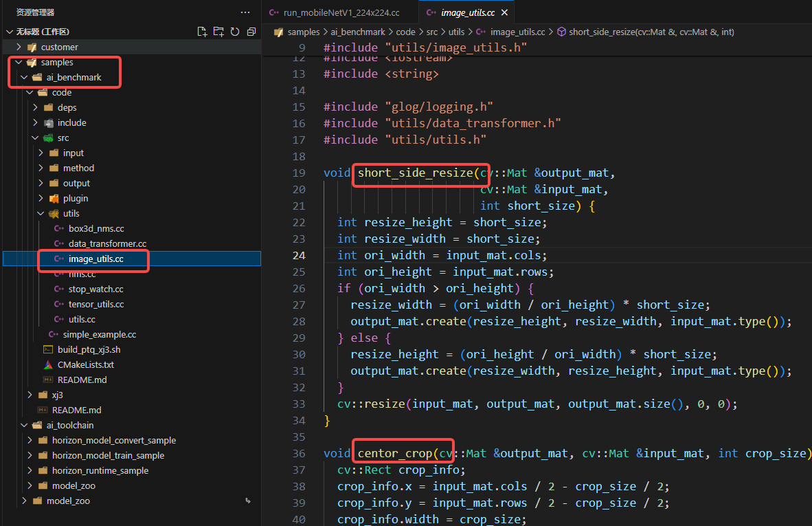Open the explorer more actions ellipsis menu
Viewport: 812px width, 526px height.
[245, 12]
